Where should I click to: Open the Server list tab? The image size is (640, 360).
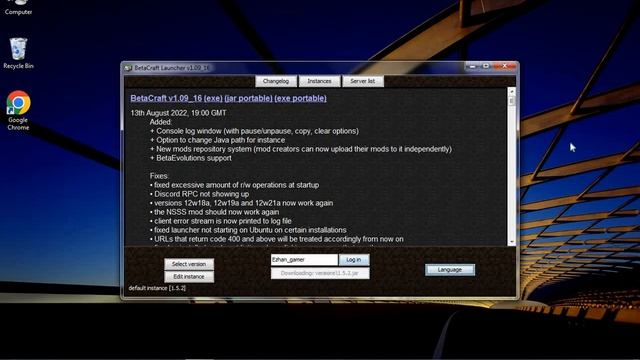pos(362,81)
